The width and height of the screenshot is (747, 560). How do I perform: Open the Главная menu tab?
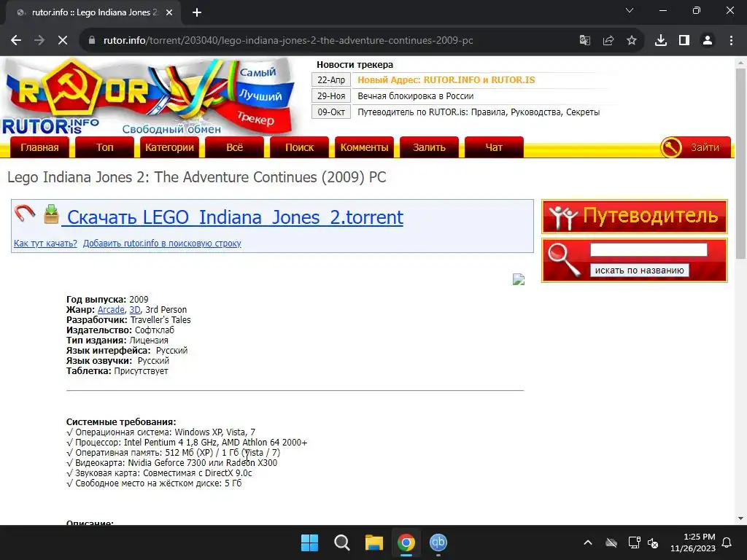39,147
